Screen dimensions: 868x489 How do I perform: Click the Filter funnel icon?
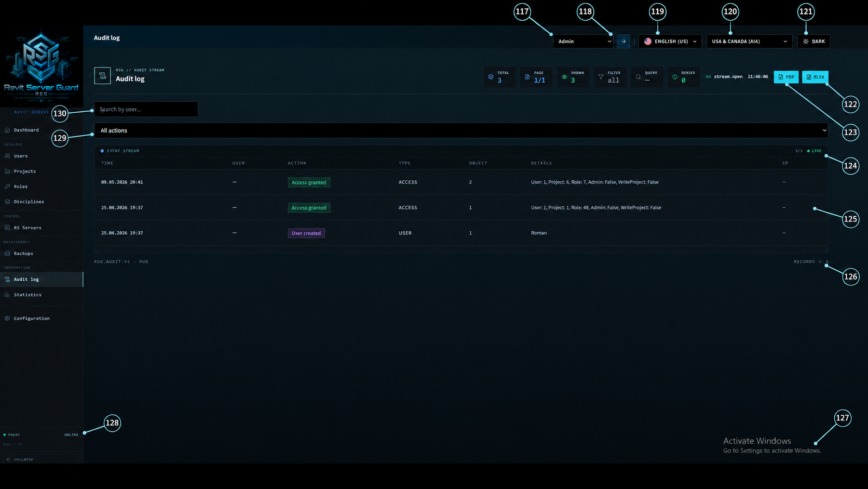coord(601,77)
